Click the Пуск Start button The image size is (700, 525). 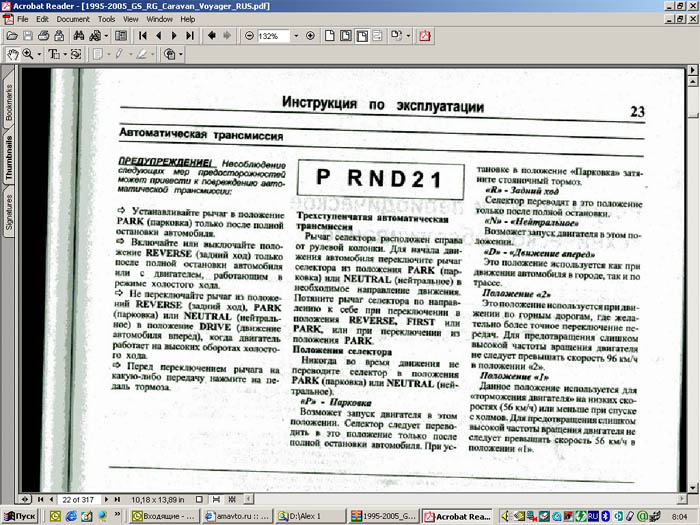pos(20,516)
